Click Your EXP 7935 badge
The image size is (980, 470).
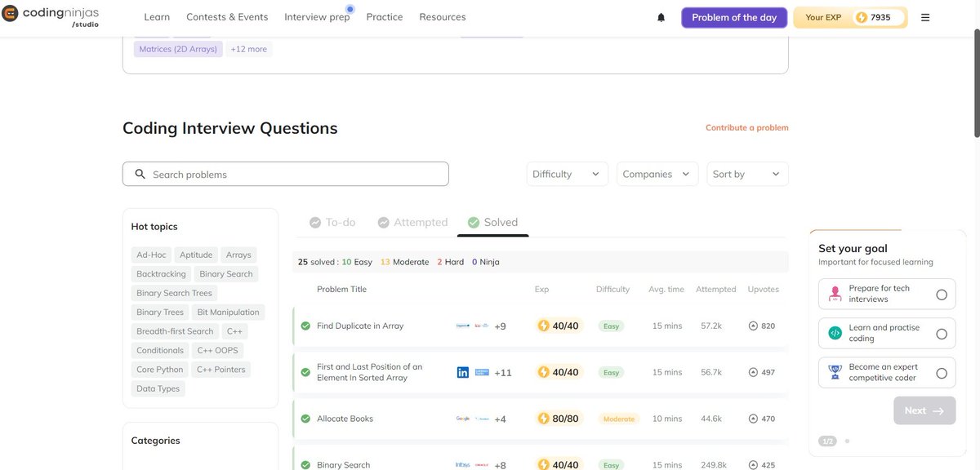[850, 17]
